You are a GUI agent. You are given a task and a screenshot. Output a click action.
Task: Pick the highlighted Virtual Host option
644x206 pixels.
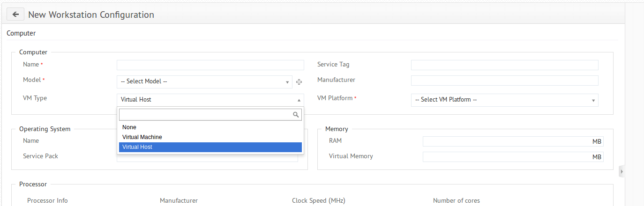(x=137, y=147)
